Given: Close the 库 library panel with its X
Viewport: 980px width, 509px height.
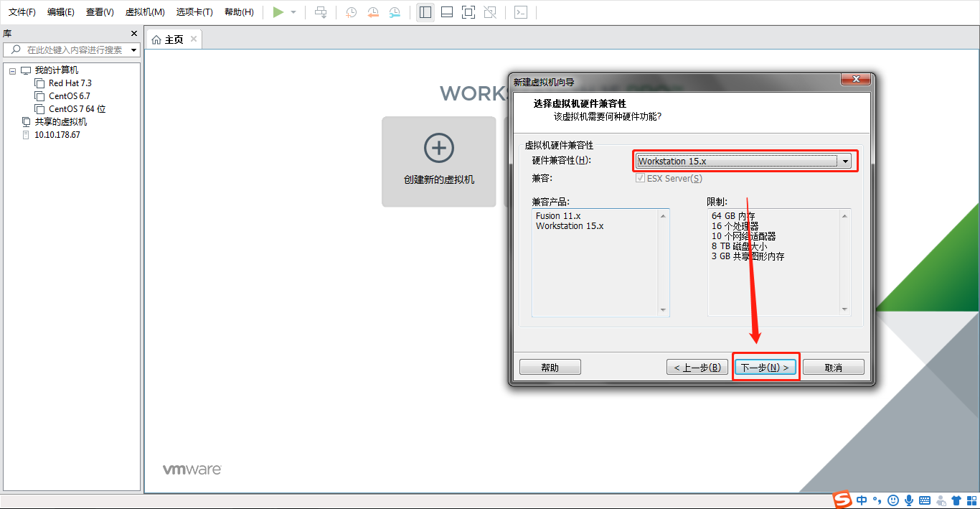Looking at the screenshot, I should pyautogui.click(x=133, y=34).
